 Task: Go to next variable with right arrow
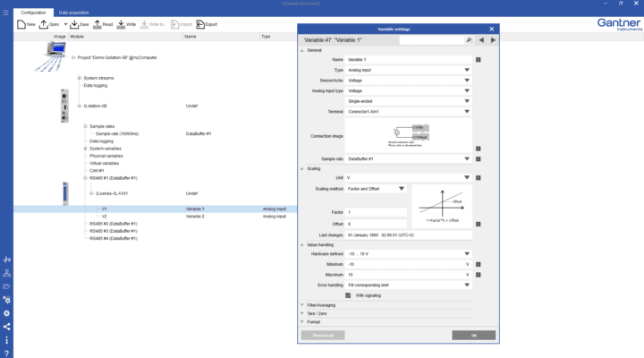point(492,40)
